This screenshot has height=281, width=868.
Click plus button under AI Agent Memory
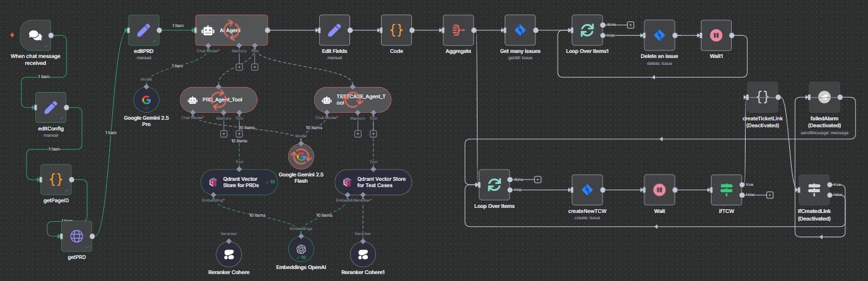(x=240, y=66)
